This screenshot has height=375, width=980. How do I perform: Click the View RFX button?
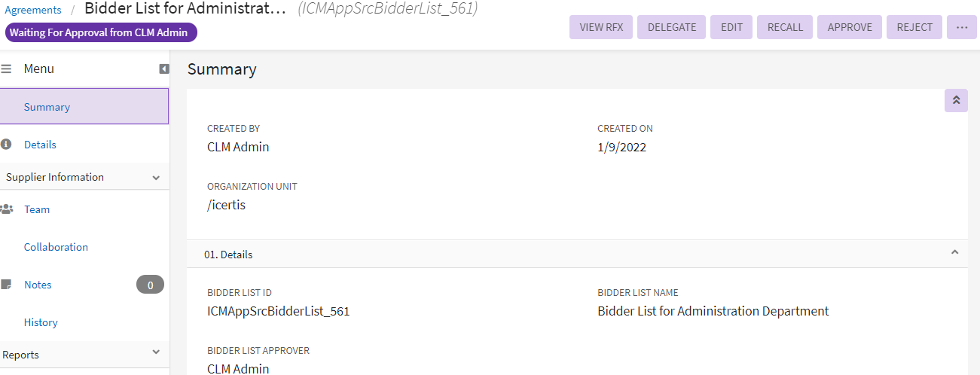[601, 27]
